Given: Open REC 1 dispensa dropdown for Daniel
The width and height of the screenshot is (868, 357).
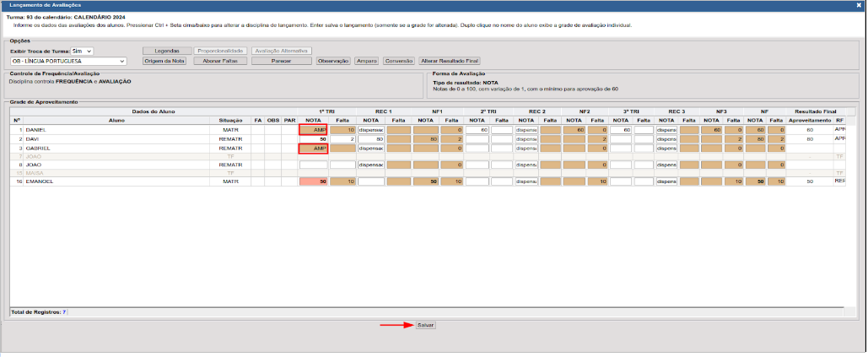Looking at the screenshot, I should pos(371,130).
